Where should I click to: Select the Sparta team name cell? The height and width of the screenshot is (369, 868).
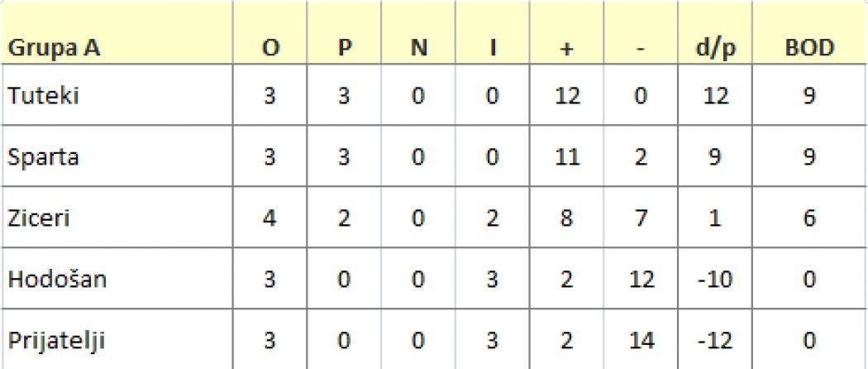117,156
